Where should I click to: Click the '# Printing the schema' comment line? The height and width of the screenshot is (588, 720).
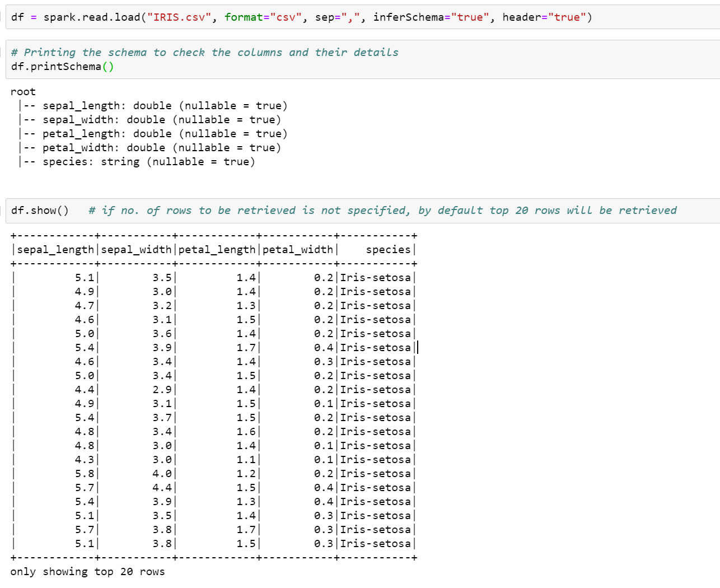pyautogui.click(x=205, y=53)
